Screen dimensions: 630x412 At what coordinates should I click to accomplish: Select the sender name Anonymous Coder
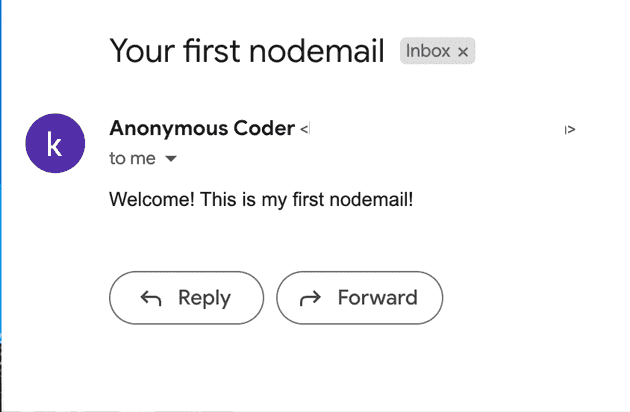point(202,128)
